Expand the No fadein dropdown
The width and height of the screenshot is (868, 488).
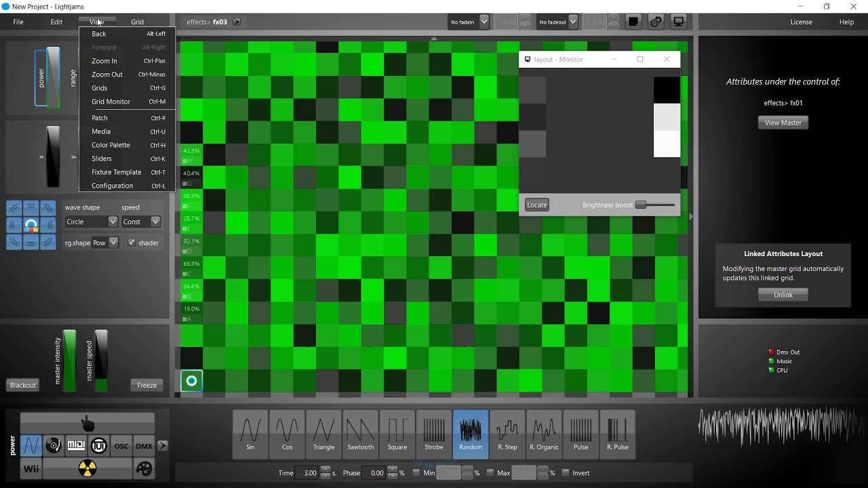coord(469,22)
